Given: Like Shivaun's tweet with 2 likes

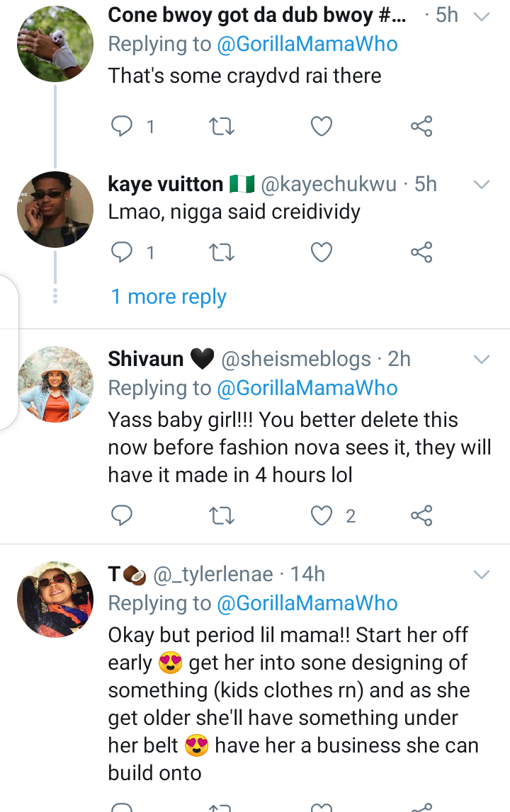Looking at the screenshot, I should (322, 516).
